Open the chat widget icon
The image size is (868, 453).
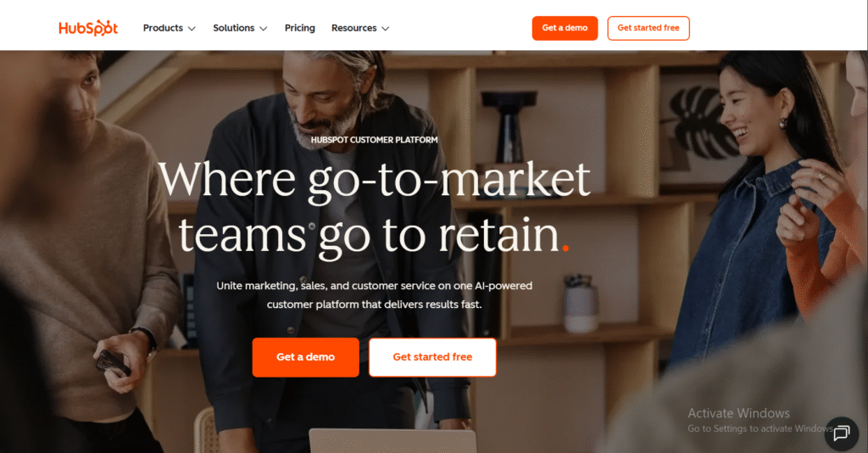tap(842, 433)
